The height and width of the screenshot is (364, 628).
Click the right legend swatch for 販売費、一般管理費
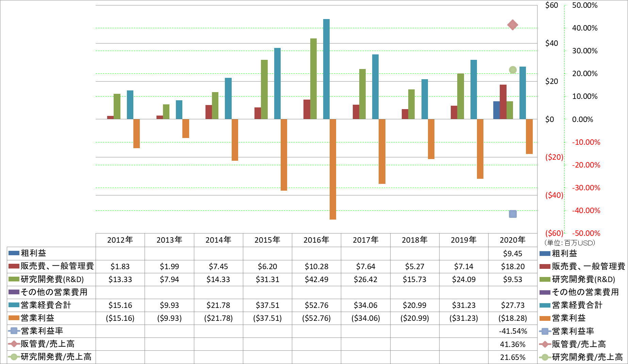[x=545, y=266]
